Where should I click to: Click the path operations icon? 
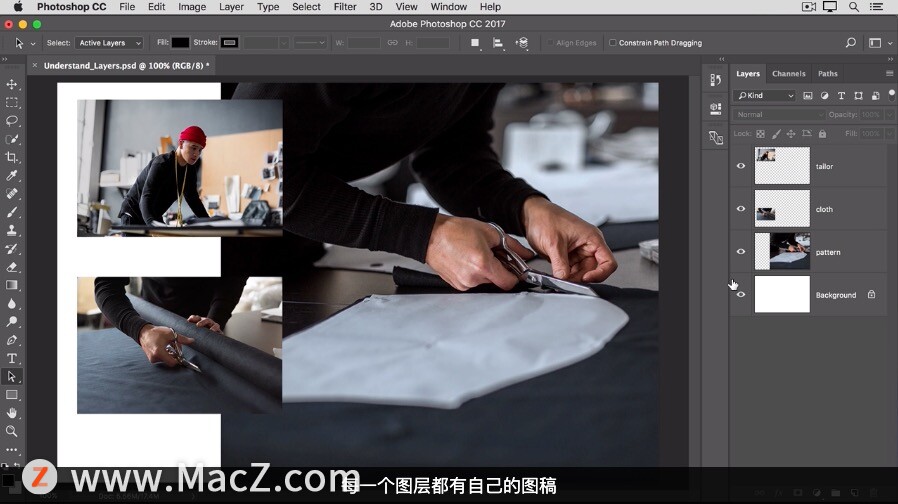[x=475, y=43]
